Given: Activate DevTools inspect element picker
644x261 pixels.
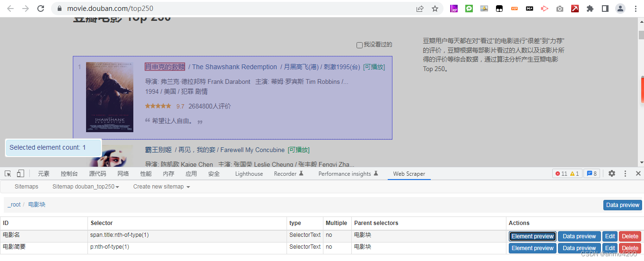Looking at the screenshot, I should pos(8,173).
